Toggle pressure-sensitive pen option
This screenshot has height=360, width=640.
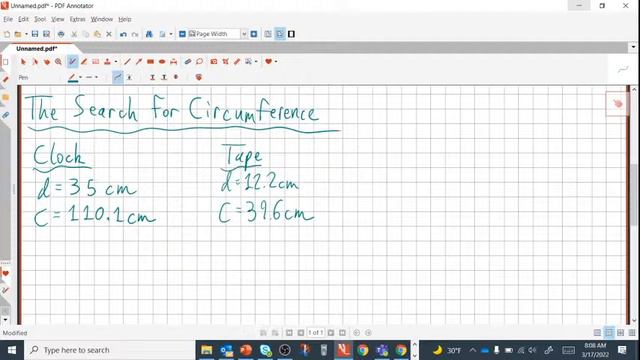pyautogui.click(x=129, y=77)
